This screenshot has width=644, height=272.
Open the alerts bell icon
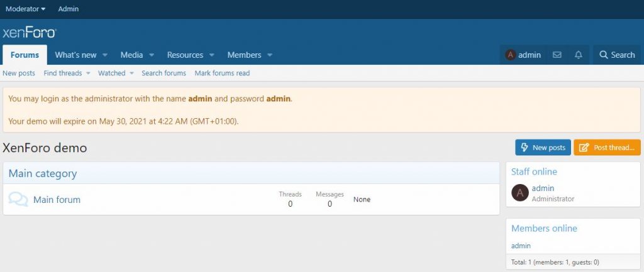click(x=579, y=55)
